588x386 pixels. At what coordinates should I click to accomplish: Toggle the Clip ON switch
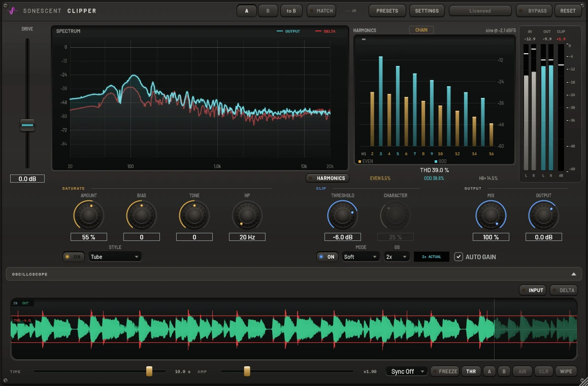[328, 257]
